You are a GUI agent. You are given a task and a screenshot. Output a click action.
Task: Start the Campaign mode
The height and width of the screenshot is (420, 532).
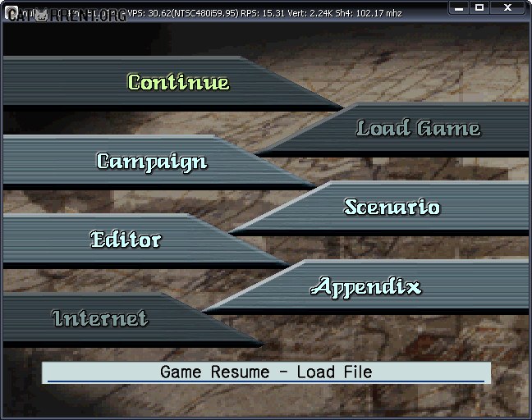[152, 162]
